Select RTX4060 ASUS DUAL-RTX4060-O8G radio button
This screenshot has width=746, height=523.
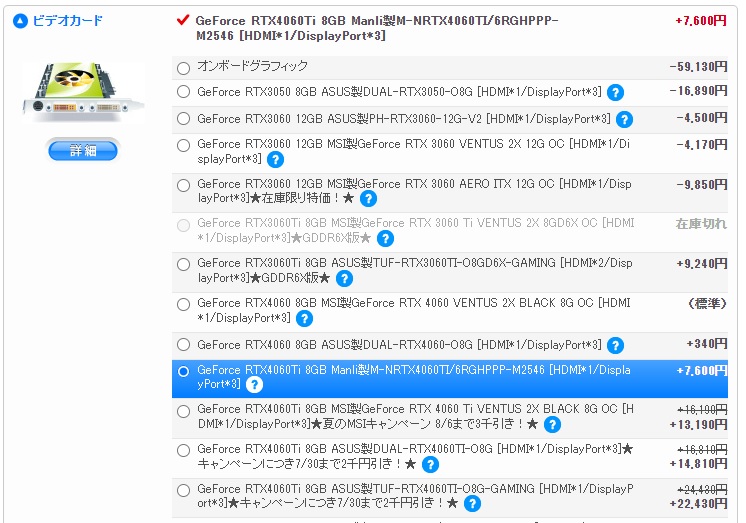click(184, 345)
